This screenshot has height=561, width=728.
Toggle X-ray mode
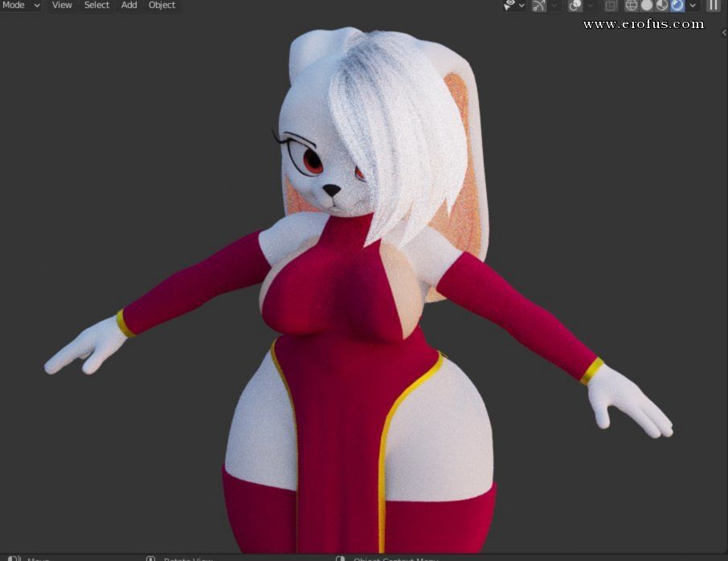(611, 6)
